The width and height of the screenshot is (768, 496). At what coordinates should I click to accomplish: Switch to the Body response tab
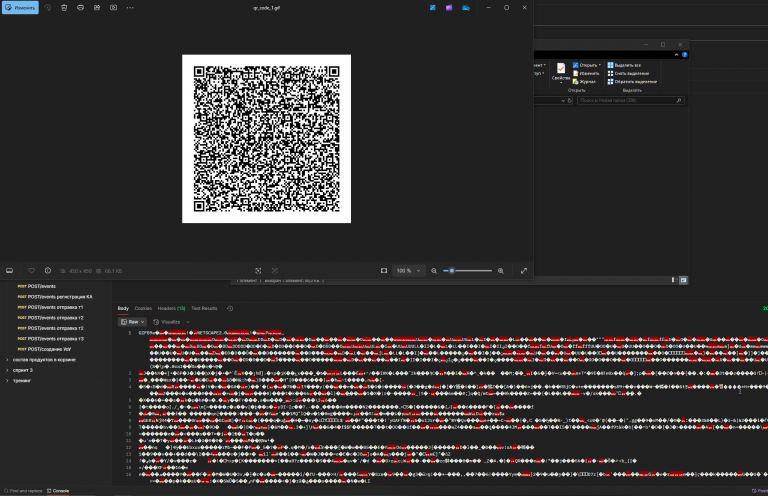click(x=123, y=308)
